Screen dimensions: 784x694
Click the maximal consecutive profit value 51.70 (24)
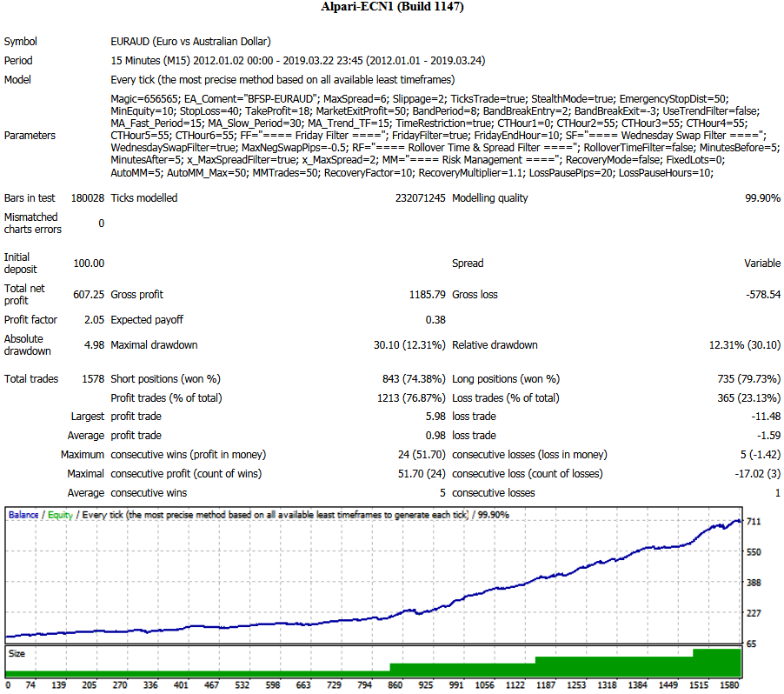click(x=422, y=474)
